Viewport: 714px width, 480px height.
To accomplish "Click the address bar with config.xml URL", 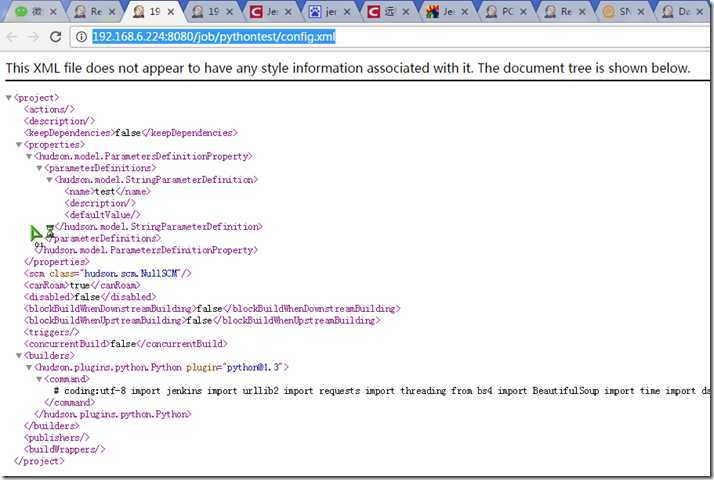I will coord(392,37).
